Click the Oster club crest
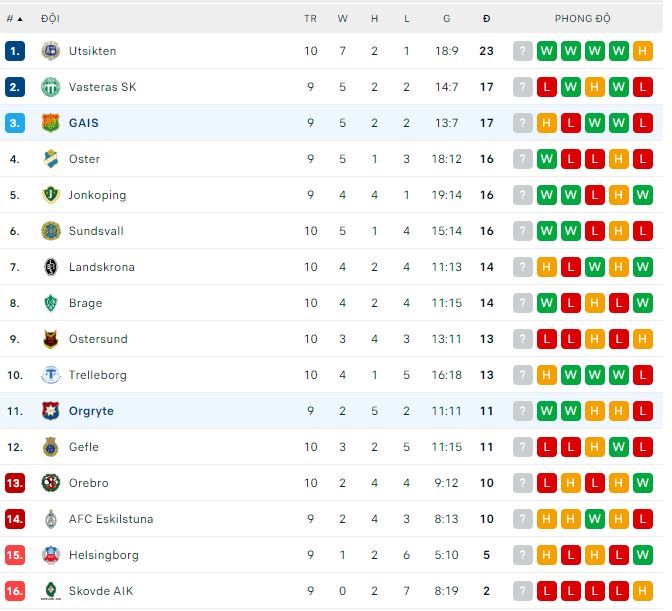 pyautogui.click(x=51, y=159)
